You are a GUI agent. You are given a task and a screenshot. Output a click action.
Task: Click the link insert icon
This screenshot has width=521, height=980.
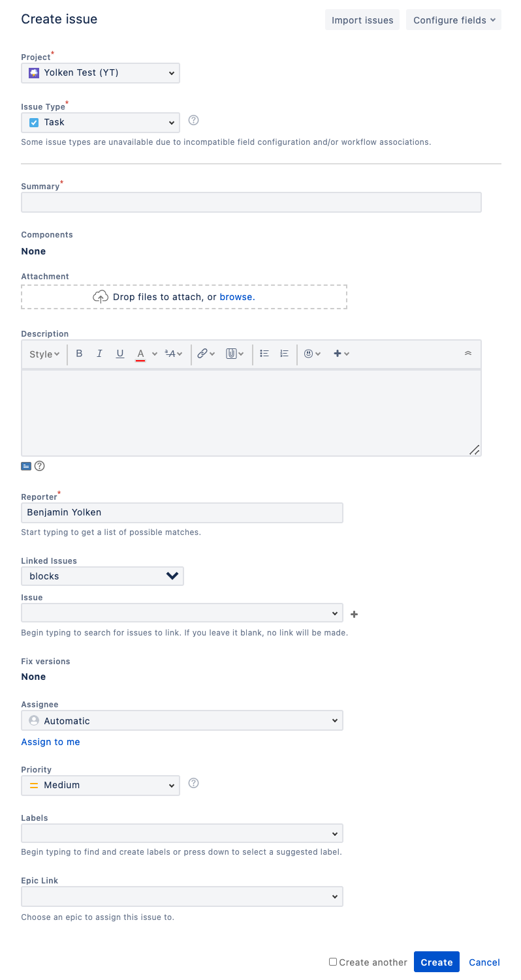click(x=206, y=354)
